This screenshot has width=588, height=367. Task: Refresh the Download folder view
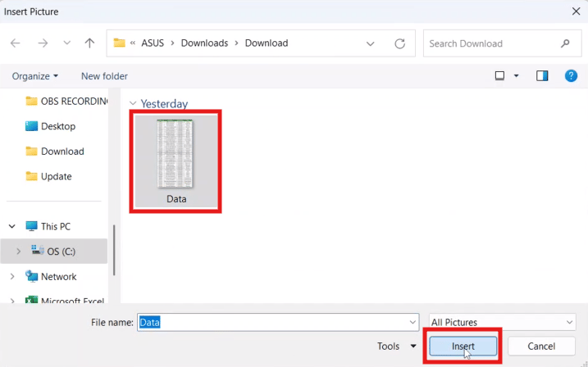(x=399, y=43)
